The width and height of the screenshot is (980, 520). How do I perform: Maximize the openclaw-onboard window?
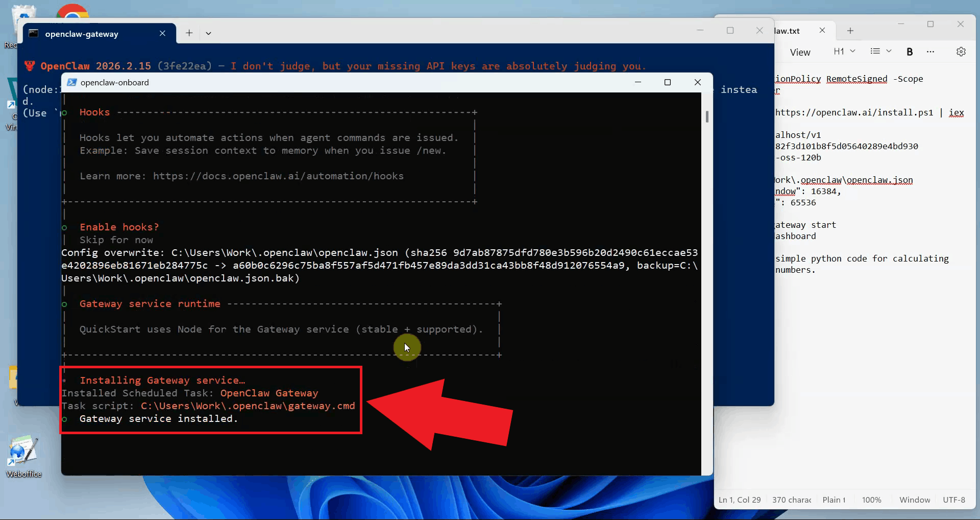point(667,82)
